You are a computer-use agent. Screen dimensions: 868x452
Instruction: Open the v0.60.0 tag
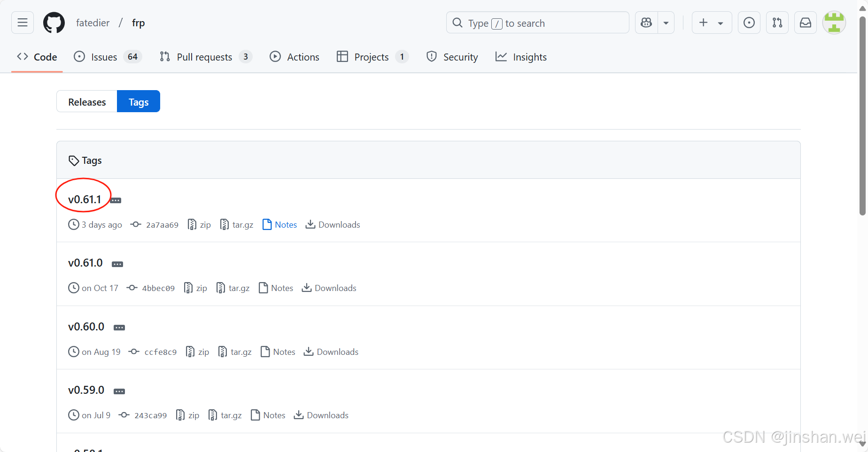pos(86,327)
